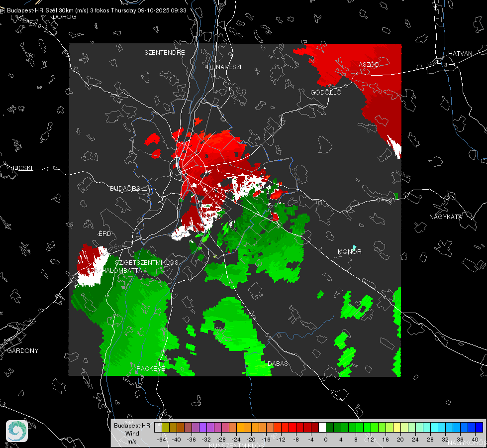487x448 pixels.
Task: Select the SZIGETSZENTMIKLÓS label
Action: point(147,262)
